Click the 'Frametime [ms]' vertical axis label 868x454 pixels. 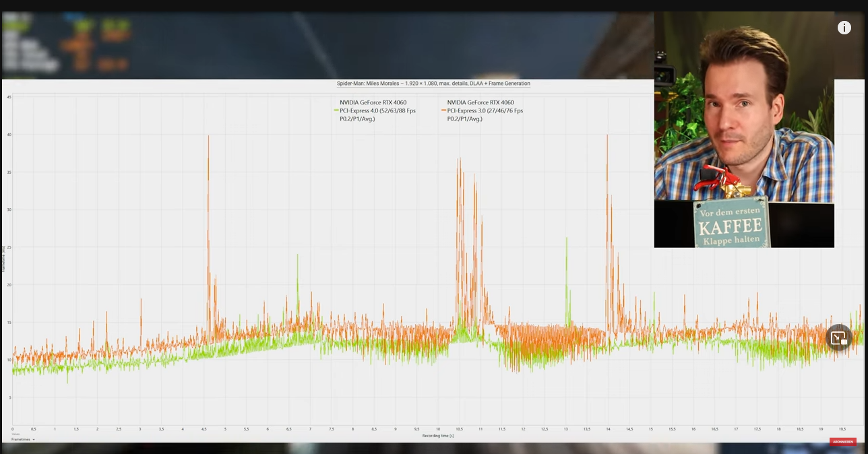3,259
